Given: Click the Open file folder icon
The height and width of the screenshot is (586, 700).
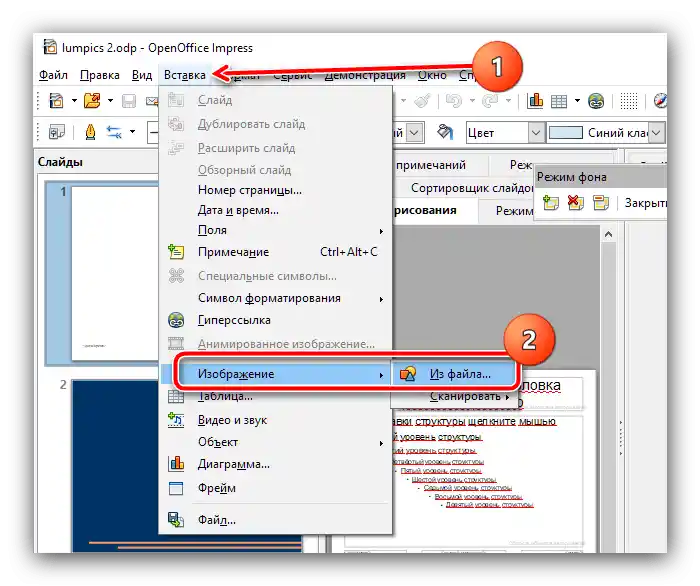Looking at the screenshot, I should click(x=92, y=100).
